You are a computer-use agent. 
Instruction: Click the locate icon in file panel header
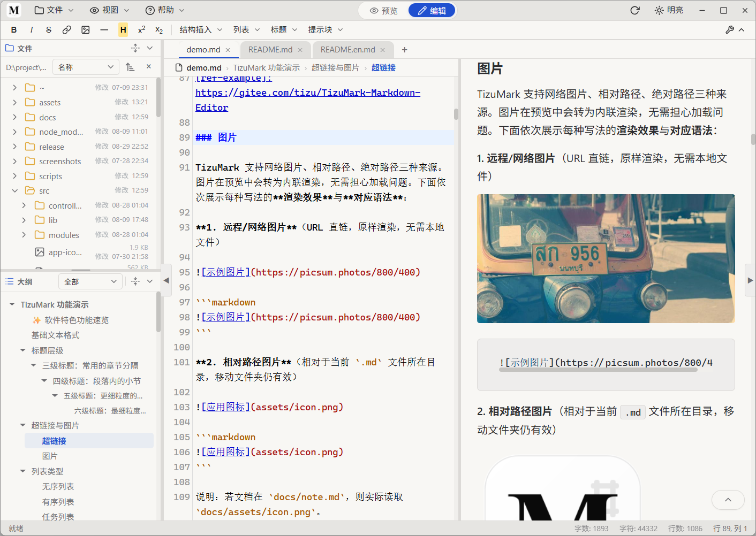pyautogui.click(x=135, y=48)
